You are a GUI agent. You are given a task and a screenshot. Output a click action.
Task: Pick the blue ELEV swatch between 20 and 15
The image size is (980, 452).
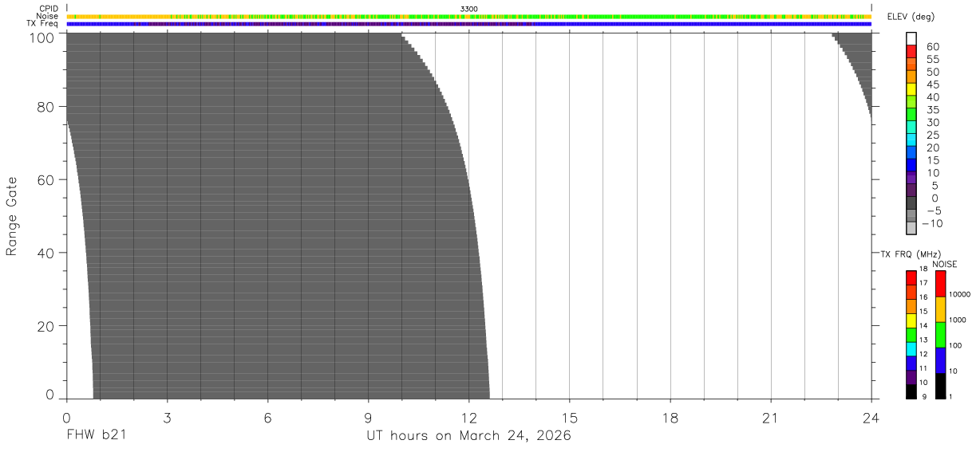tap(911, 152)
